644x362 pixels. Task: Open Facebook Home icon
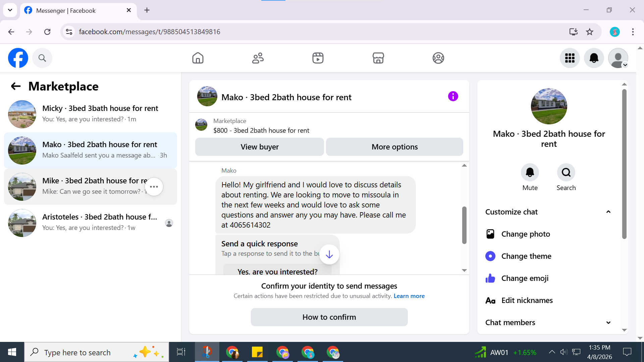[x=198, y=58]
